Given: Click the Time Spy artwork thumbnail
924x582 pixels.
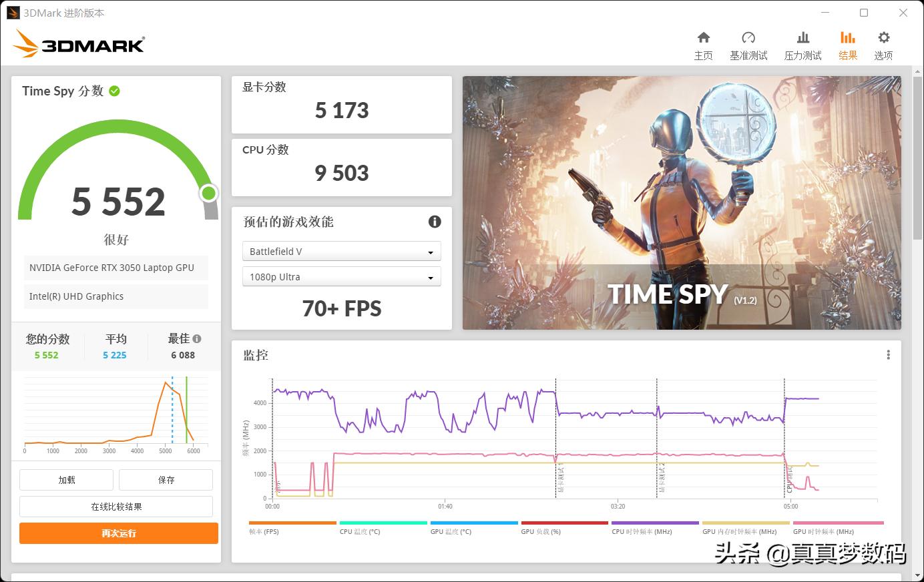Looking at the screenshot, I should point(682,202).
